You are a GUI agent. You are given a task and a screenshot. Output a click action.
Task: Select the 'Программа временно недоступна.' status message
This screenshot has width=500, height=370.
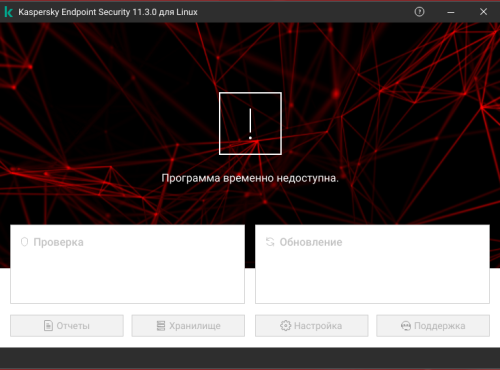[250, 178]
